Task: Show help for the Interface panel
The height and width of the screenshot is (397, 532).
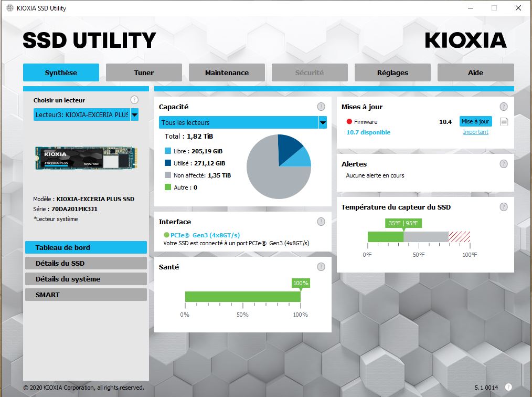Action: (x=321, y=222)
